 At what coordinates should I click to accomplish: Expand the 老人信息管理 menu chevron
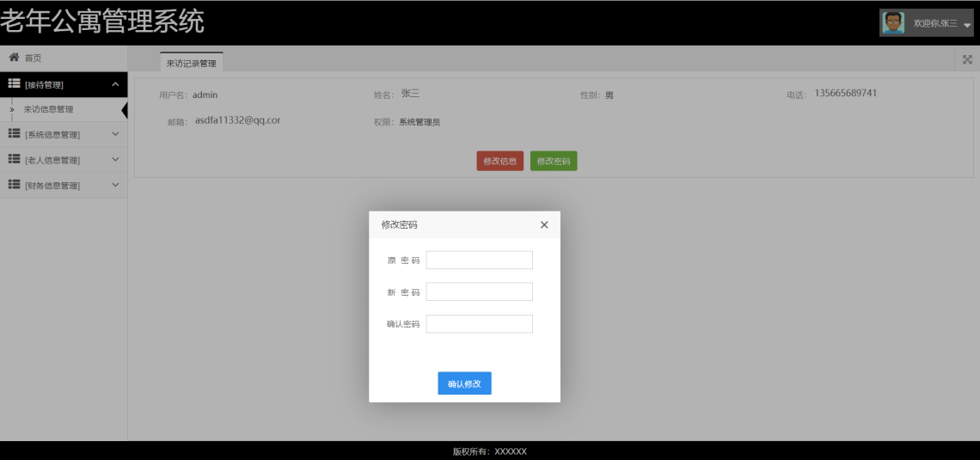pyautogui.click(x=115, y=159)
